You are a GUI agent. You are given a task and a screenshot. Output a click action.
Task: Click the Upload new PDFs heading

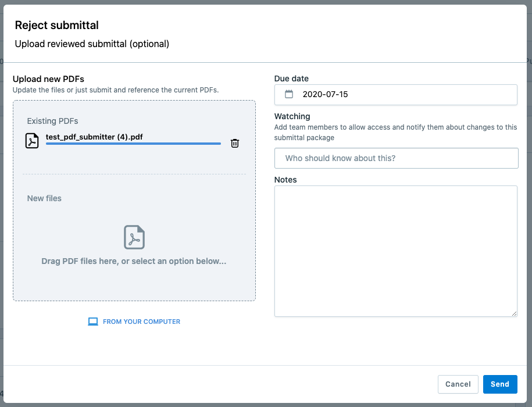click(x=48, y=79)
